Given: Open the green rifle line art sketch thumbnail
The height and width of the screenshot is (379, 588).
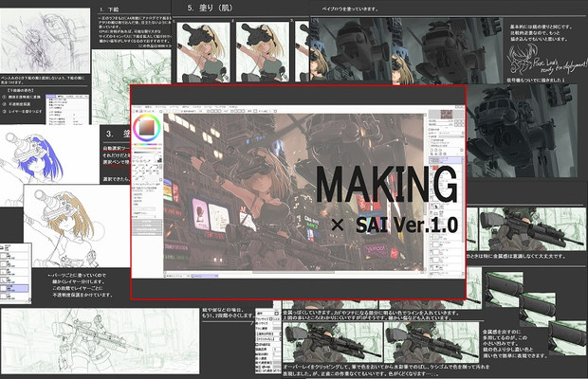Looking at the screenshot, I should (x=100, y=341).
